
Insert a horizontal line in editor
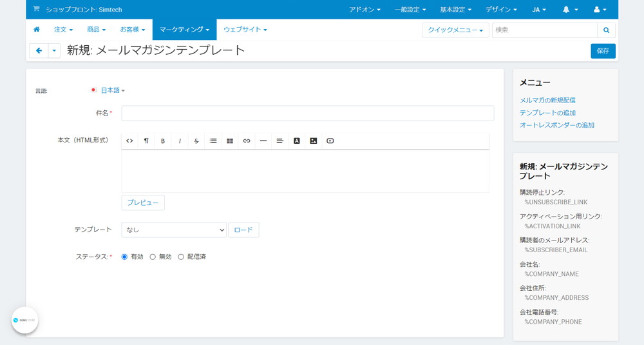(263, 141)
